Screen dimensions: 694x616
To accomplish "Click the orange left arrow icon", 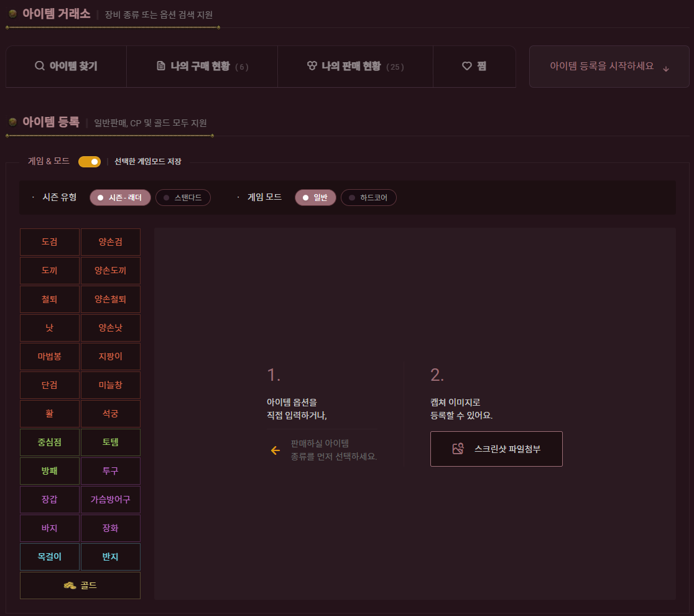I will (275, 450).
